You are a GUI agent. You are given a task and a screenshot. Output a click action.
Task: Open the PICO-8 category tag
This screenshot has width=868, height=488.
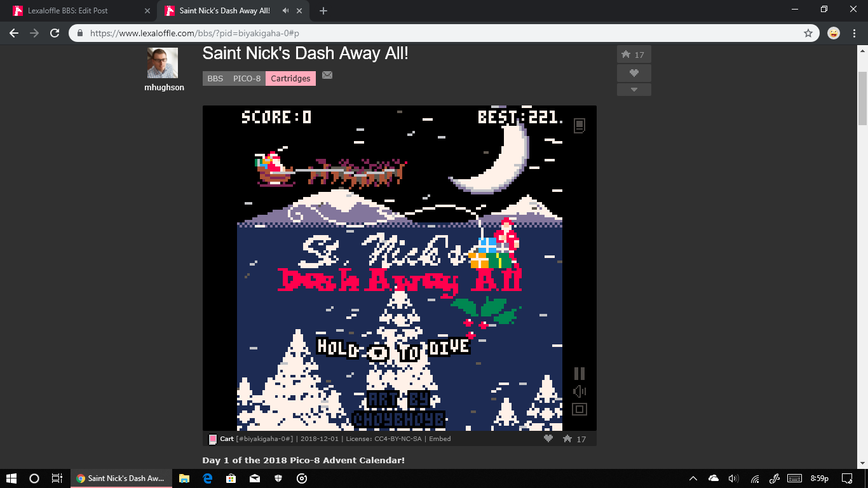[x=247, y=78]
